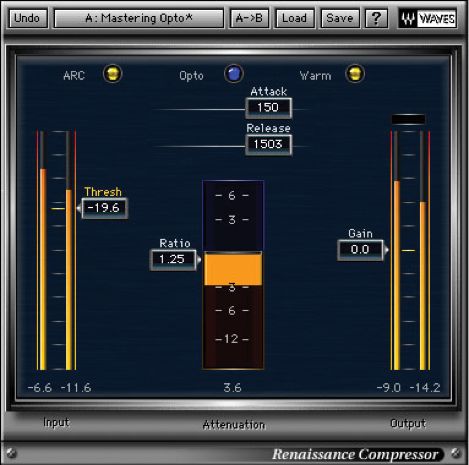
Task: Click input peak readout -6.6
Action: pos(40,388)
